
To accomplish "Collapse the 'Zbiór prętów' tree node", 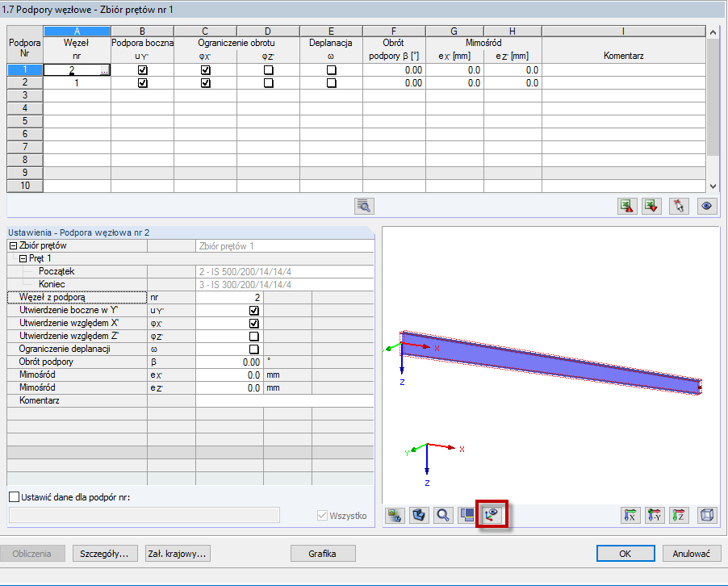I will (x=14, y=246).
